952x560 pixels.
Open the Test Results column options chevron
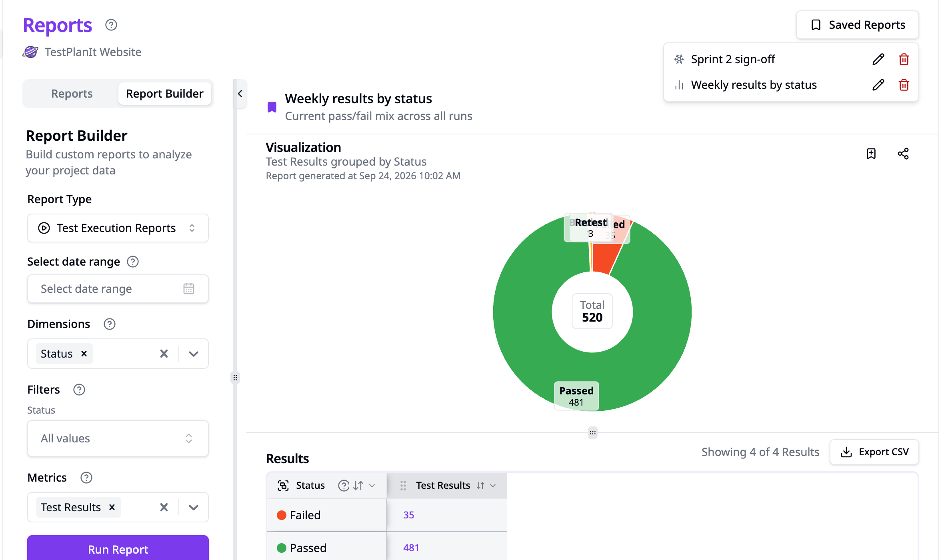click(493, 485)
